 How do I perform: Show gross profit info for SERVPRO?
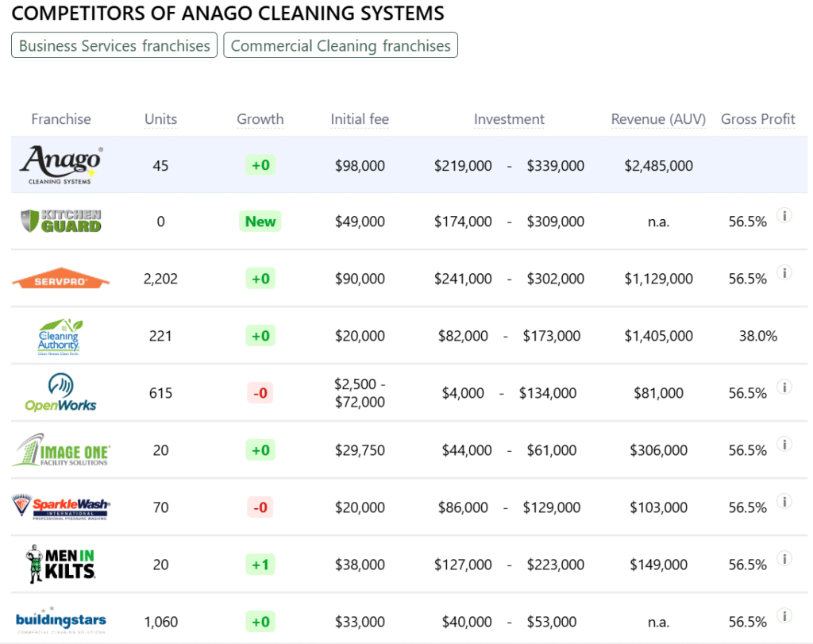point(784,272)
